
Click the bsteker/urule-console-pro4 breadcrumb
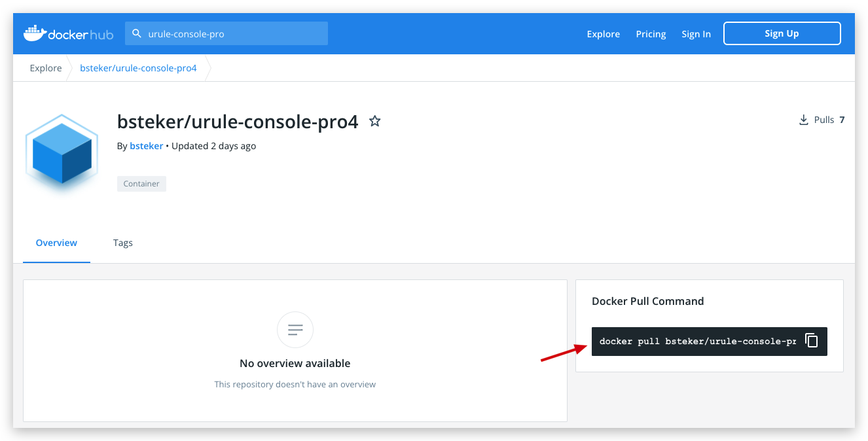(138, 67)
